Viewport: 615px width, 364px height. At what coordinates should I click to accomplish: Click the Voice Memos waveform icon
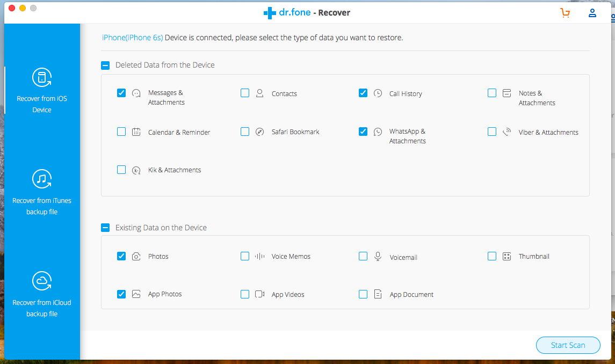[x=259, y=257]
